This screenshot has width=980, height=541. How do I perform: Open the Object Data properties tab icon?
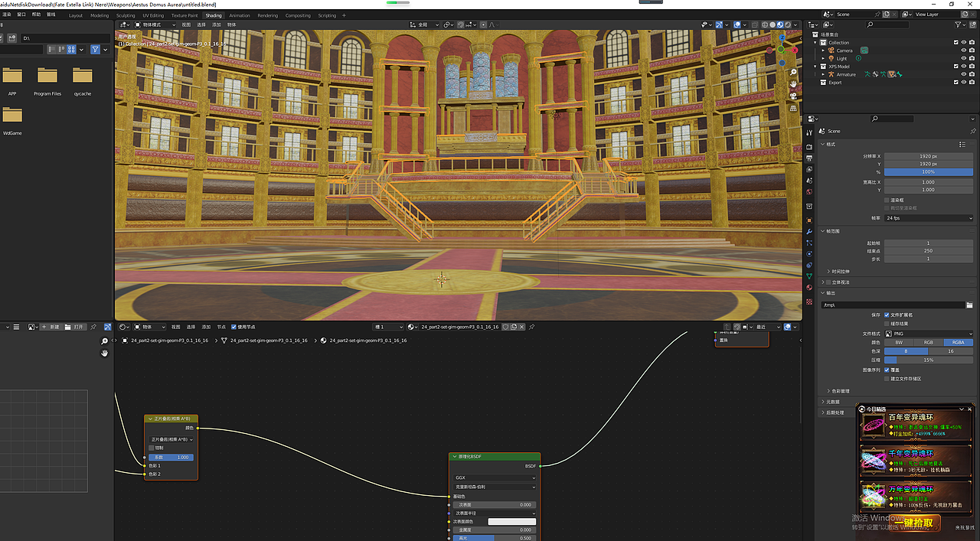pos(809,275)
